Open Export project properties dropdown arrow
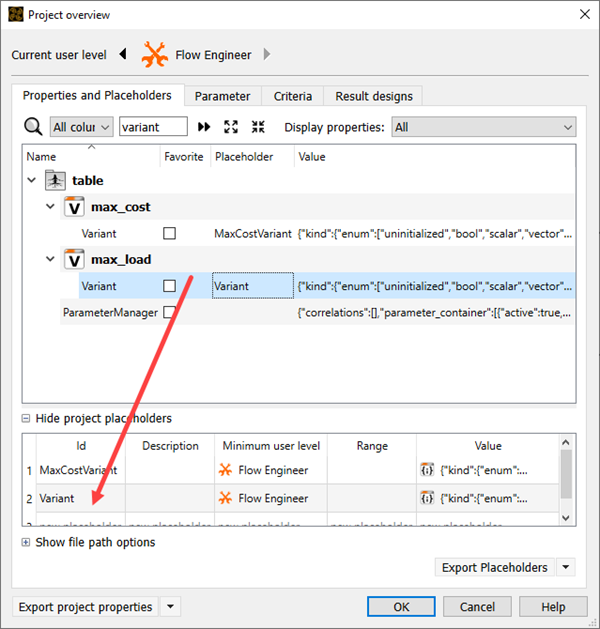Screen dimensions: 600x629 pos(170,607)
